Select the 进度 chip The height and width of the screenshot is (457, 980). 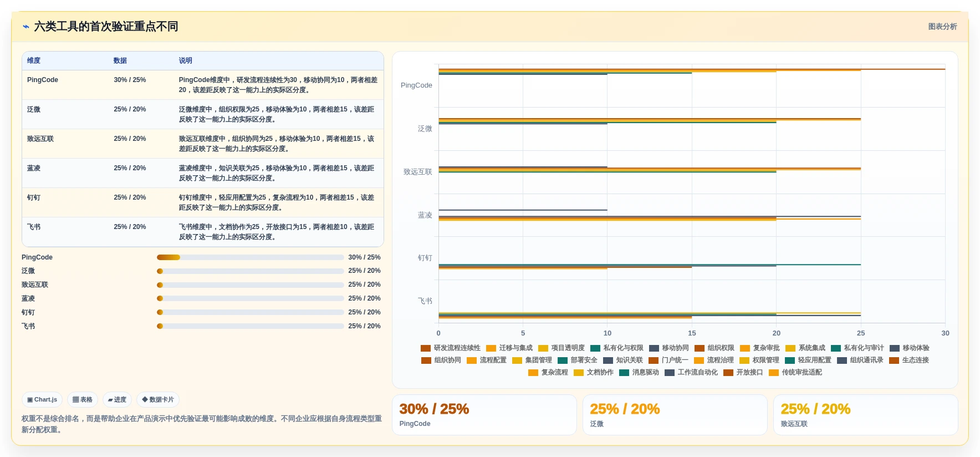(x=117, y=399)
